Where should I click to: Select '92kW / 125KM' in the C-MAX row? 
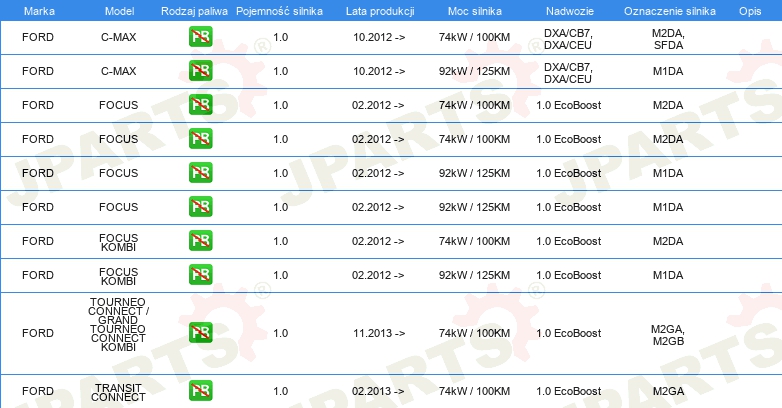pos(474,71)
